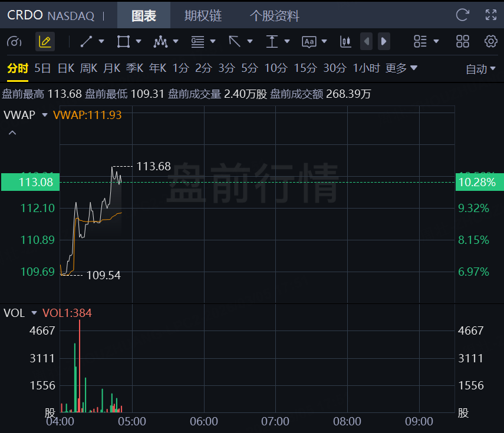Select the 月K timeframe

pyautogui.click(x=112, y=68)
